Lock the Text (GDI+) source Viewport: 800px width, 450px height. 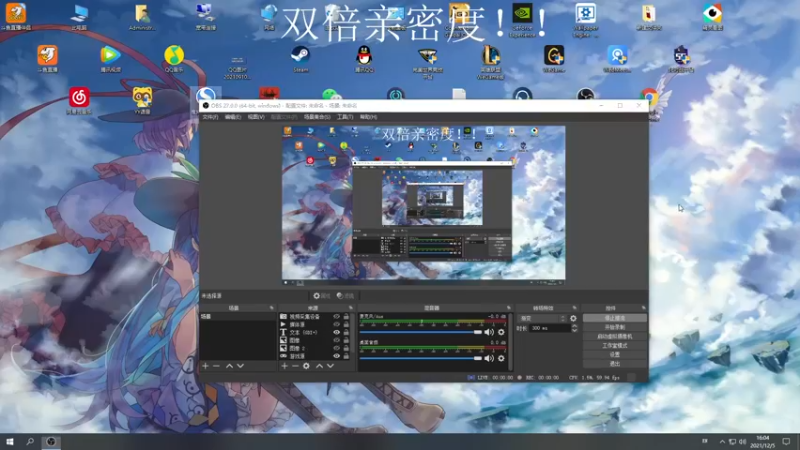[346, 332]
